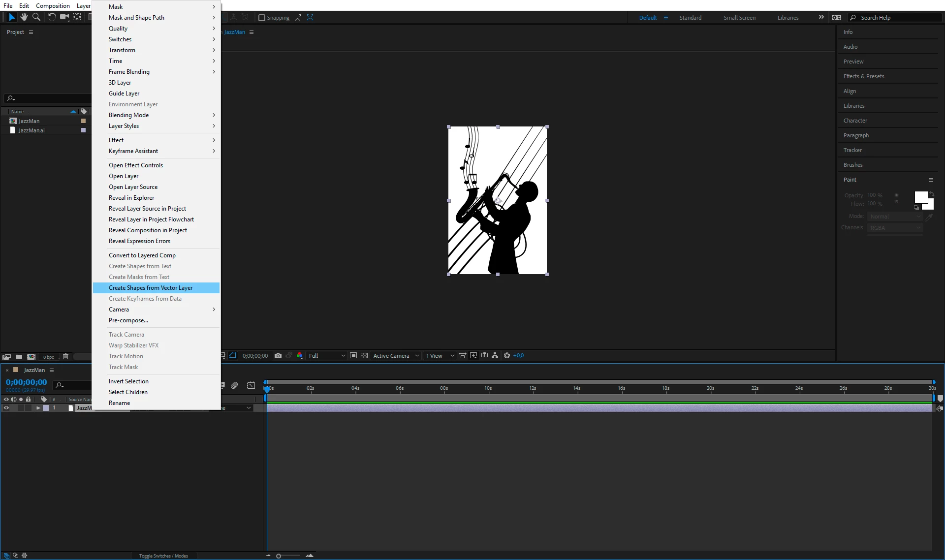Screen dimensions: 945x560
Task: Select the Hand tool
Action: click(x=24, y=17)
